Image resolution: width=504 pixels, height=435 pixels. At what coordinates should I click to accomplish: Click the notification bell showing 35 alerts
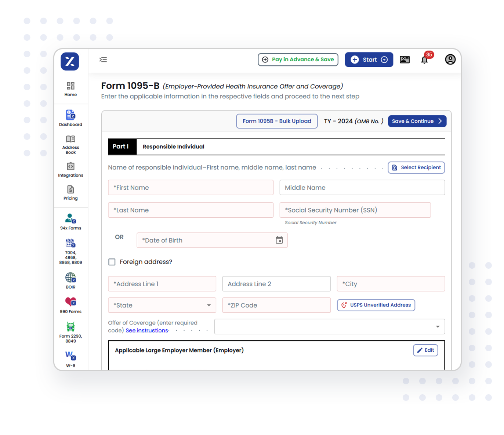[x=424, y=59]
